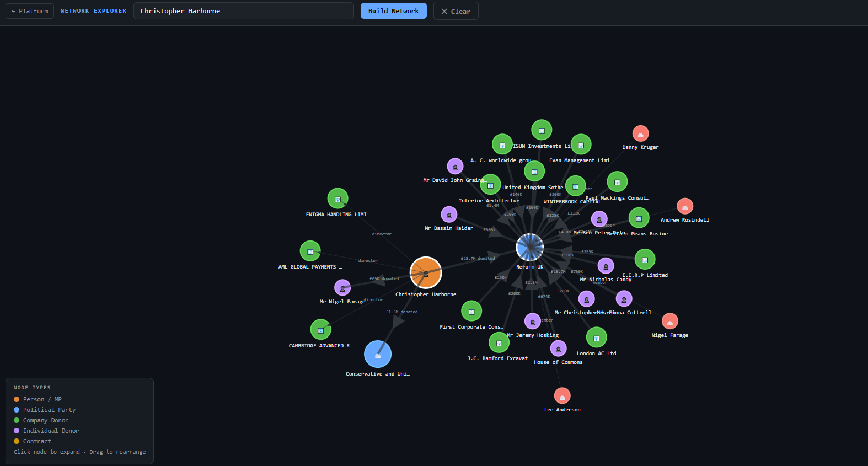Clear the search with the Clear button
Screen dimensions: 868x466
tap(456, 11)
